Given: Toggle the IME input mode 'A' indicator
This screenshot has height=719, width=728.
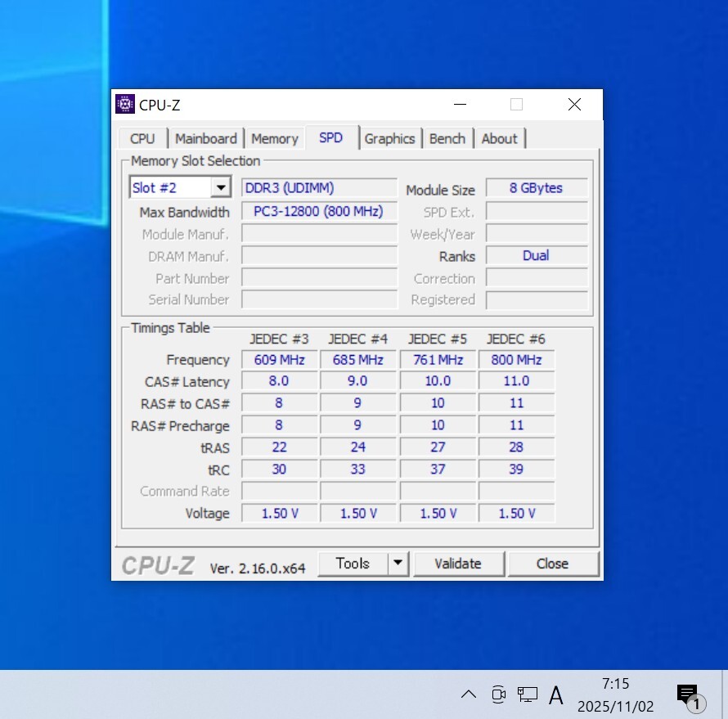Looking at the screenshot, I should [x=556, y=695].
